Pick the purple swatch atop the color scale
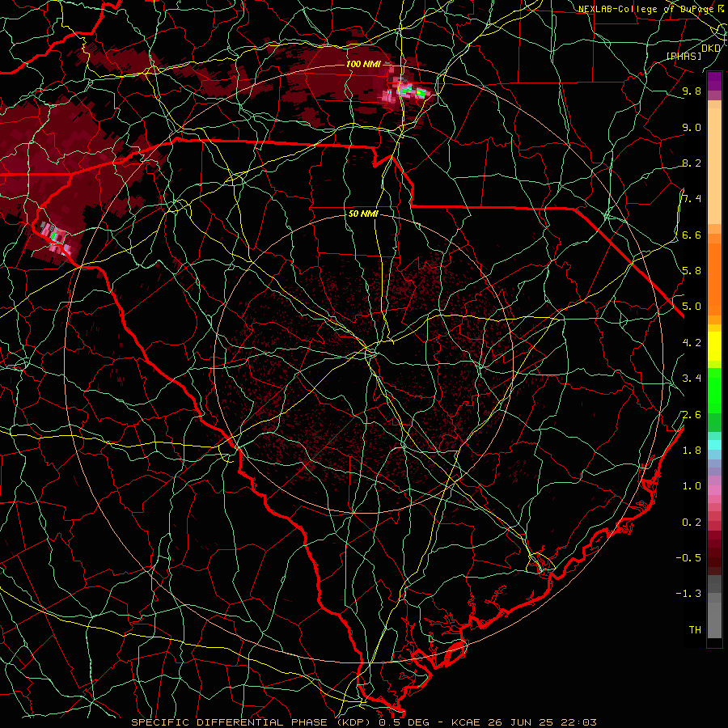728x728 pixels. coord(714,81)
